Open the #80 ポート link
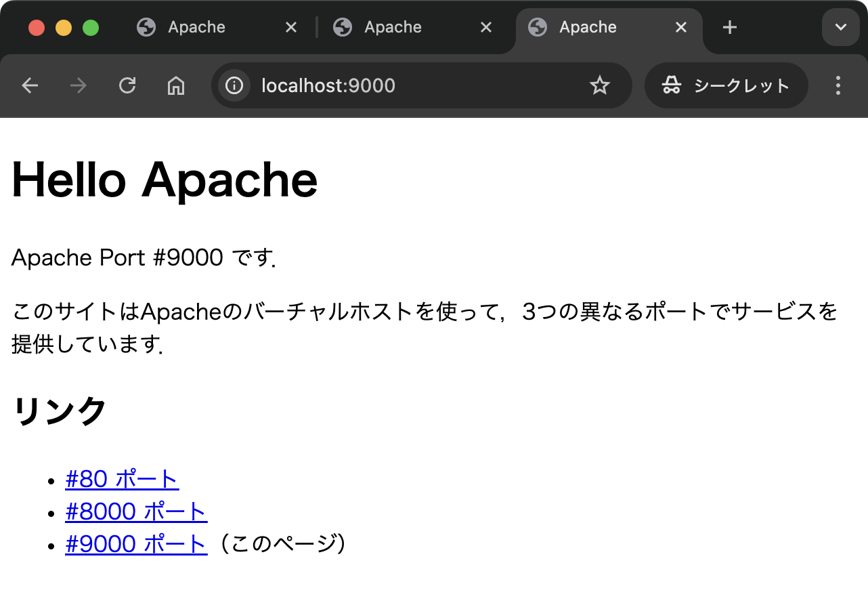The height and width of the screenshot is (607, 868). pyautogui.click(x=122, y=479)
